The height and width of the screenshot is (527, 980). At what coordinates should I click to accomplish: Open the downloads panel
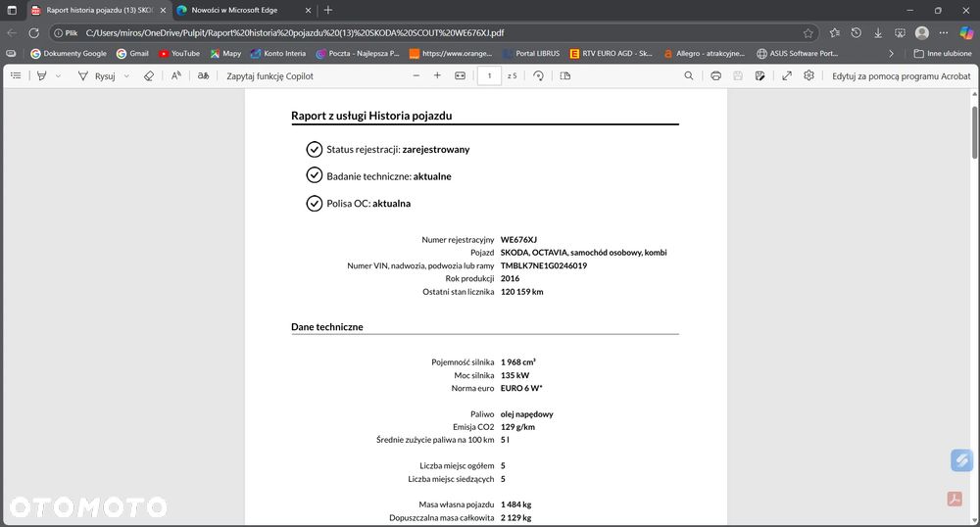click(x=878, y=33)
